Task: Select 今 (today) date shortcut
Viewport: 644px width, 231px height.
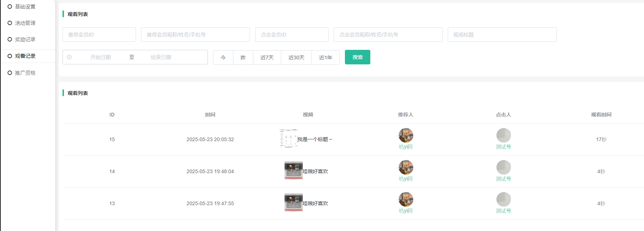Action: coord(223,57)
